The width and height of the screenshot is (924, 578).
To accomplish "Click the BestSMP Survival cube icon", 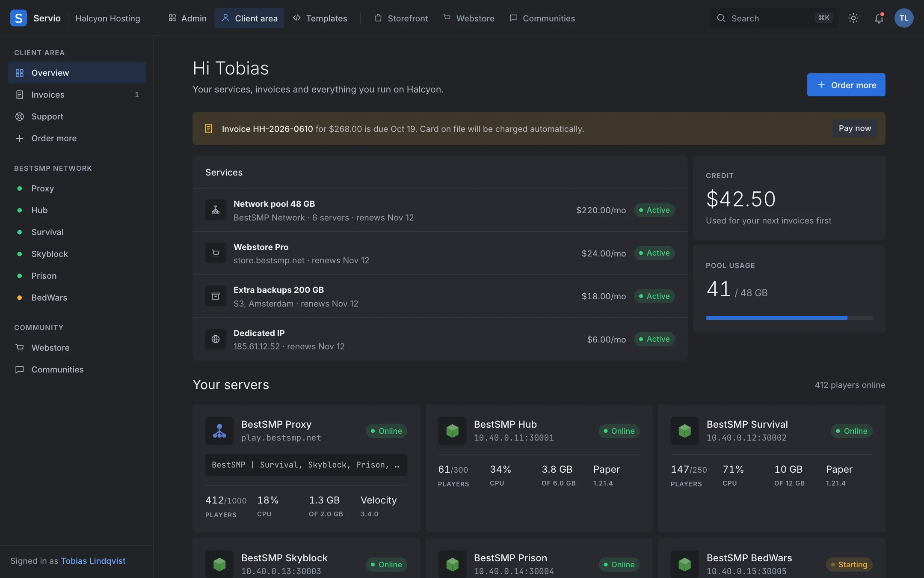I will pyautogui.click(x=685, y=431).
